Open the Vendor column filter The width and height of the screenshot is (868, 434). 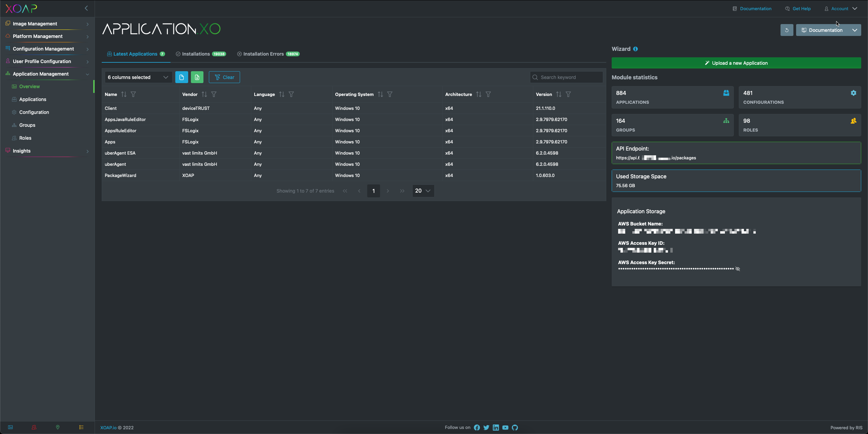point(214,94)
